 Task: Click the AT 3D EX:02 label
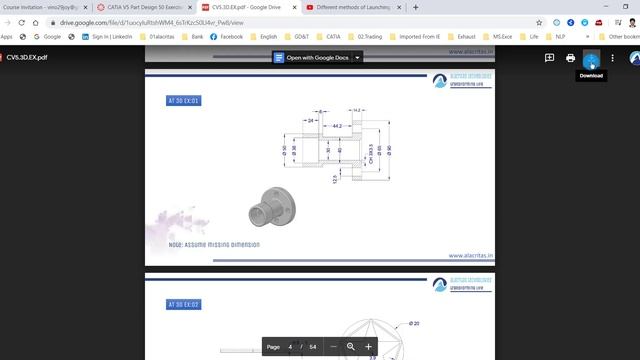click(x=184, y=304)
